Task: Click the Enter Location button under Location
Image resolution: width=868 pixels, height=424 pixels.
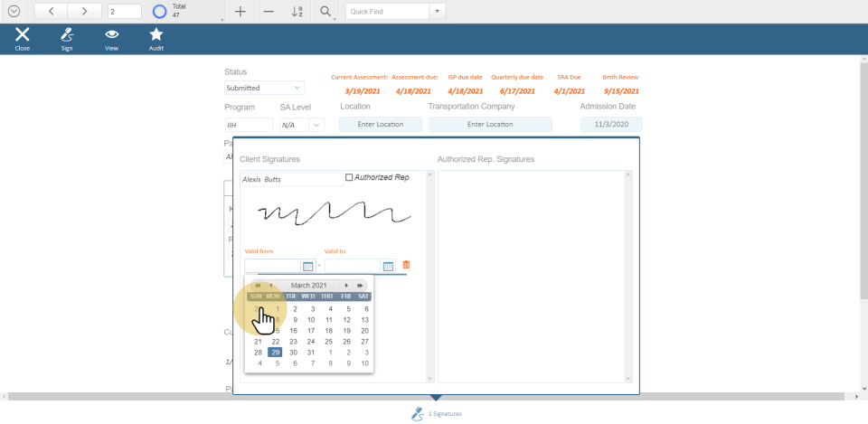Action: [380, 125]
